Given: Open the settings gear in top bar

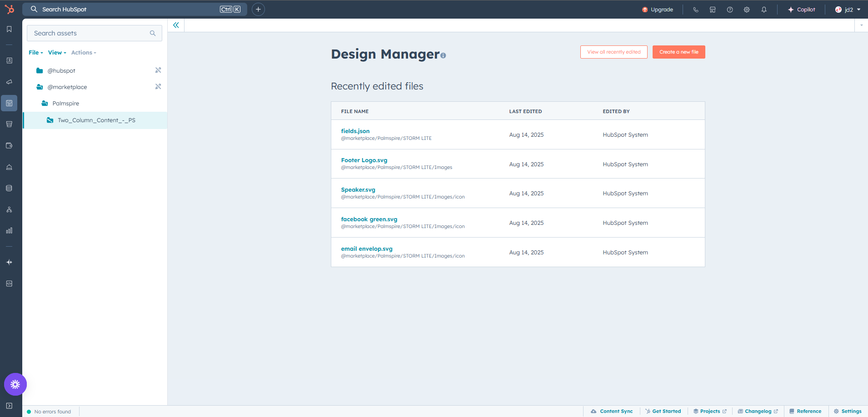Looking at the screenshot, I should pyautogui.click(x=747, y=10).
